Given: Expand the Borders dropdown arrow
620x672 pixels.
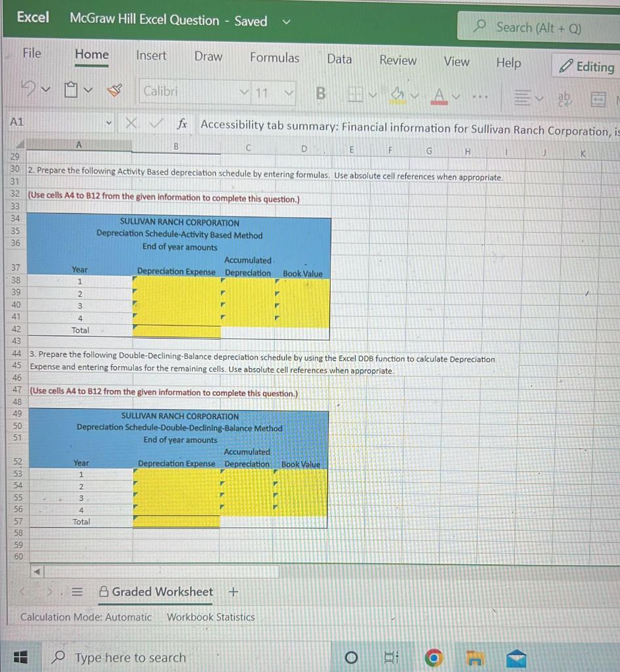Looking at the screenshot, I should click(373, 94).
